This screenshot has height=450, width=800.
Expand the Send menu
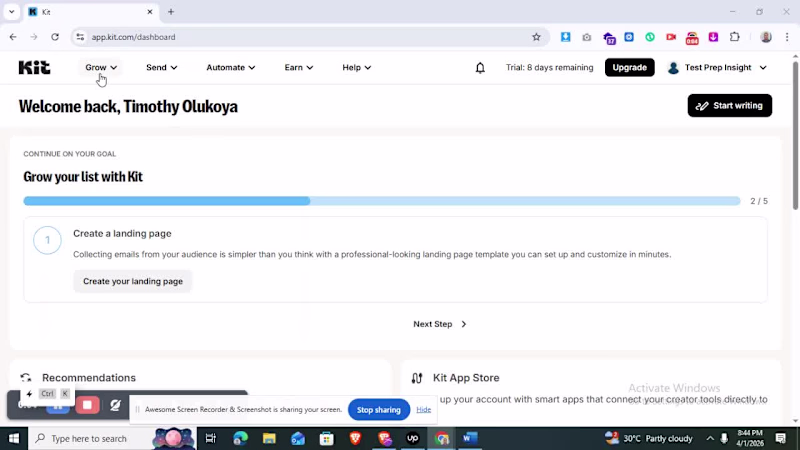tap(161, 67)
